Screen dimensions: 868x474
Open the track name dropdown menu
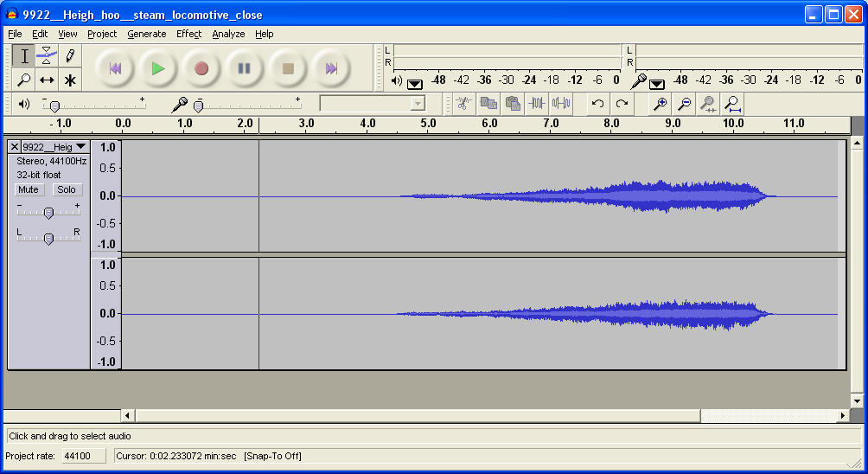pos(80,147)
